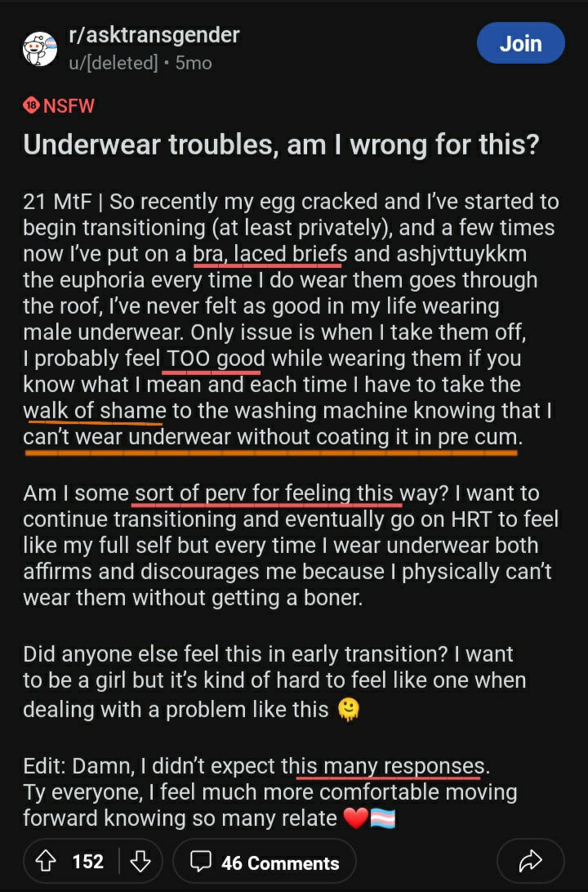
Task: Open the asktransgender subreddit avatar
Action: (x=40, y=49)
